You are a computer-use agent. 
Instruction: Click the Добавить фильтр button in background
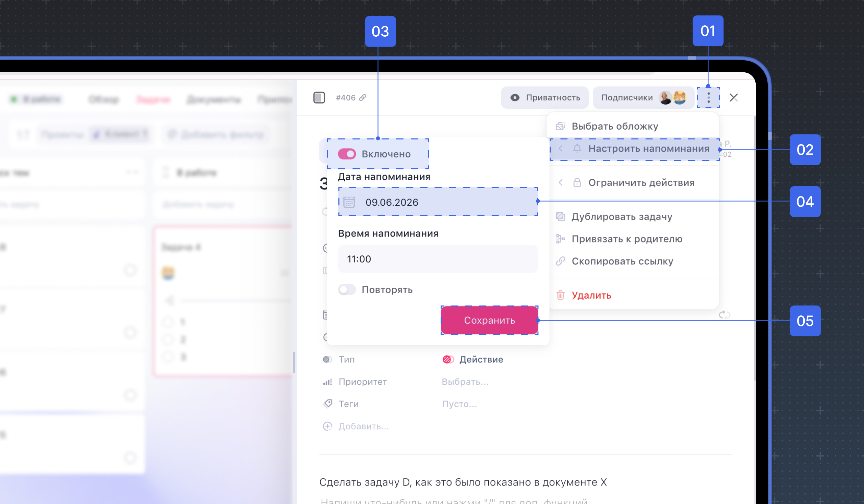[x=216, y=134]
